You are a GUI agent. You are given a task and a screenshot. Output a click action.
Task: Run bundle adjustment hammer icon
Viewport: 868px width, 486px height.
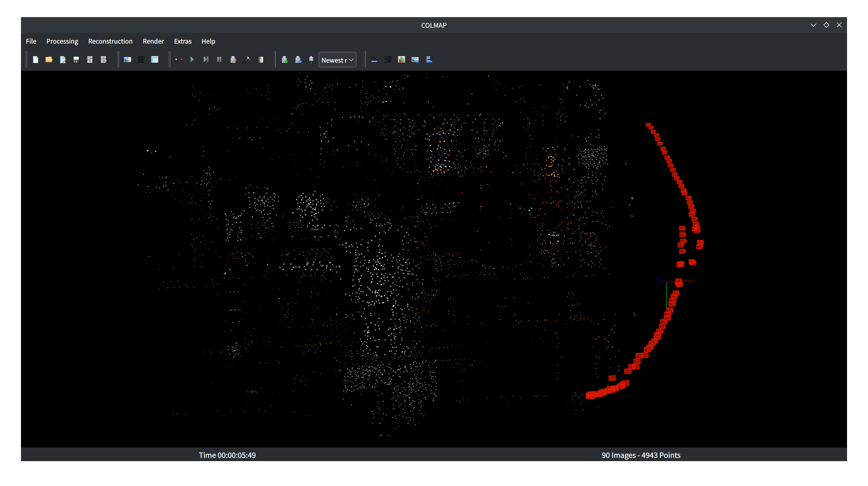click(247, 60)
